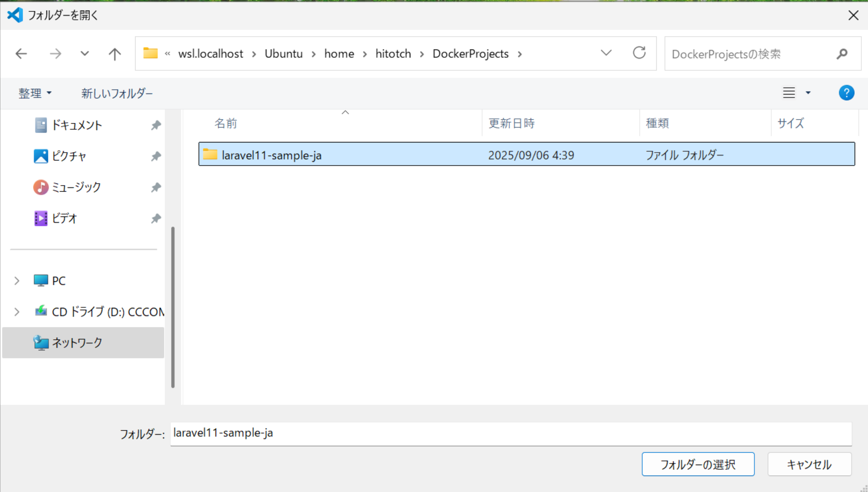Expand the address bar history dropdown
Image resolution: width=868 pixels, height=492 pixels.
pos(606,53)
